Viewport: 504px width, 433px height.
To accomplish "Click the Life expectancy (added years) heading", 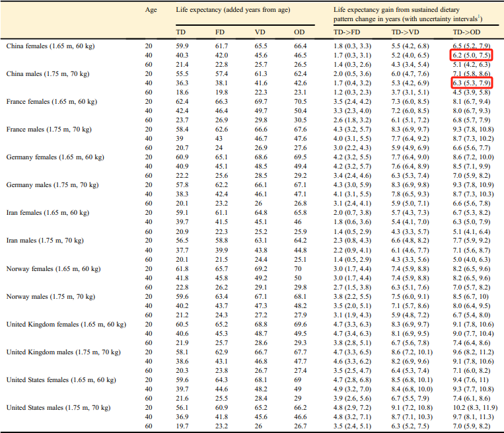I will pyautogui.click(x=233, y=10).
